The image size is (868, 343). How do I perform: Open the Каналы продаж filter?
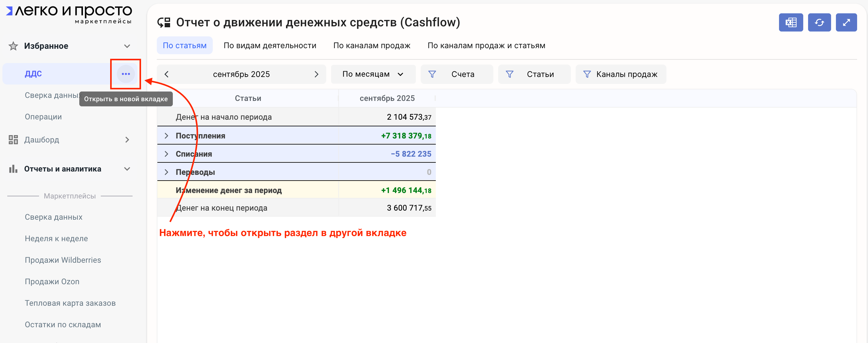621,74
